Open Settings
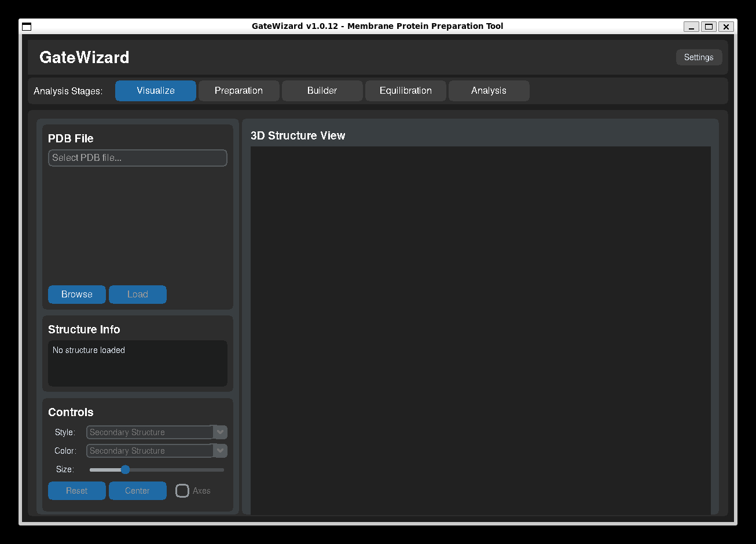This screenshot has height=544, width=756. [x=699, y=57]
